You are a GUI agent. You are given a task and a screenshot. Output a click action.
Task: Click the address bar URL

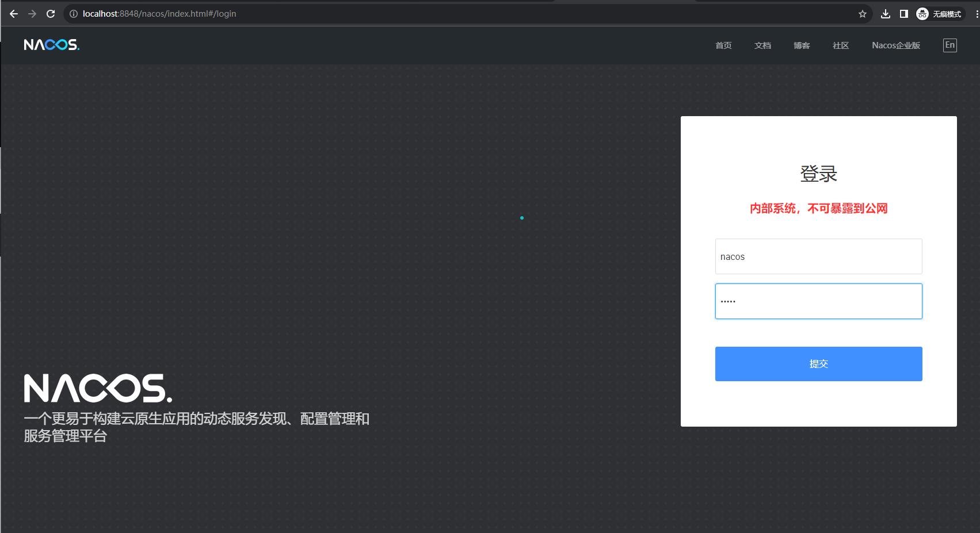pyautogui.click(x=159, y=14)
